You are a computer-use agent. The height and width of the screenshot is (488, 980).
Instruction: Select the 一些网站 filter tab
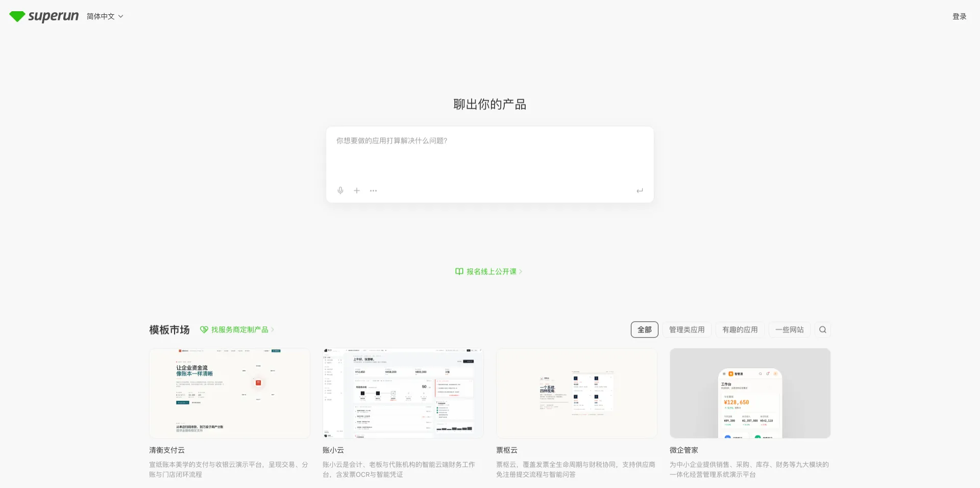[x=790, y=329]
